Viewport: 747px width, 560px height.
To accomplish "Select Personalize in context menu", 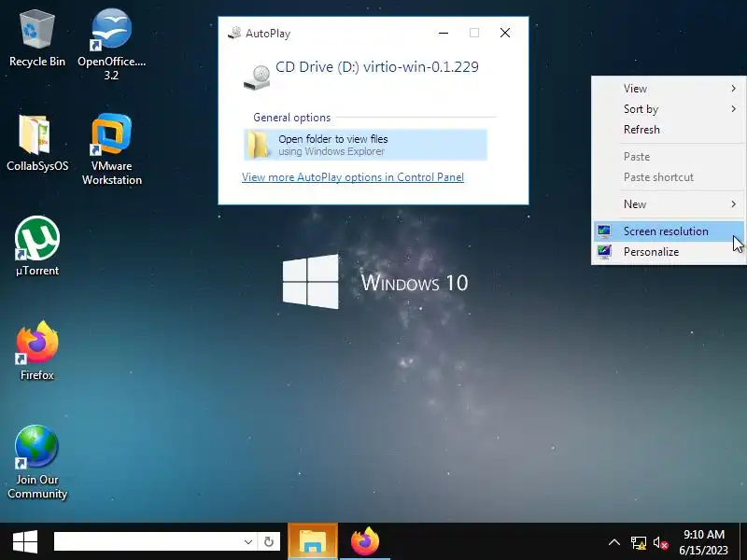I will pyautogui.click(x=669, y=252).
